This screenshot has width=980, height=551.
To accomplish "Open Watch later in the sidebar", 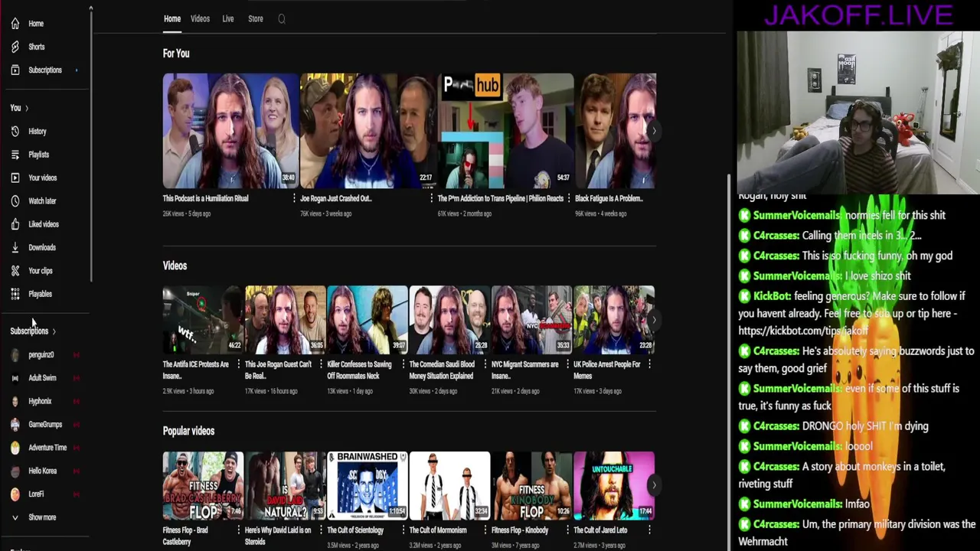I will (42, 201).
